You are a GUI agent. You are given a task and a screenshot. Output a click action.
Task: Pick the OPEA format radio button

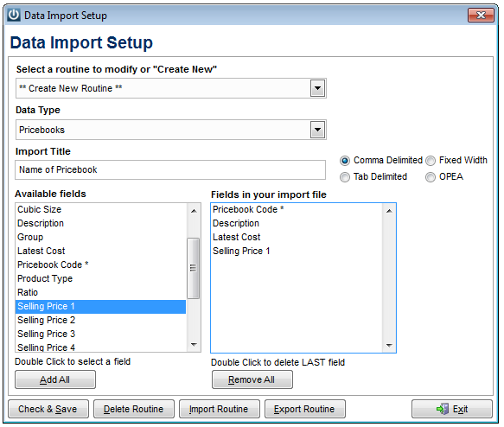[x=431, y=177]
